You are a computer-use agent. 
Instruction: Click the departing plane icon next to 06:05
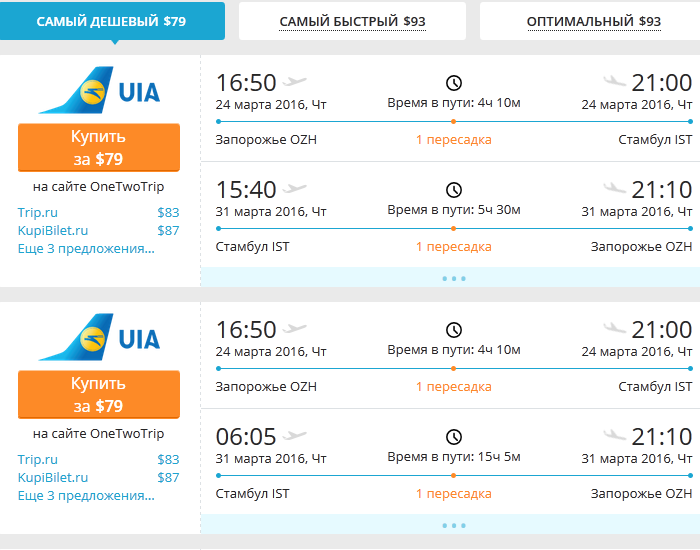point(296,435)
